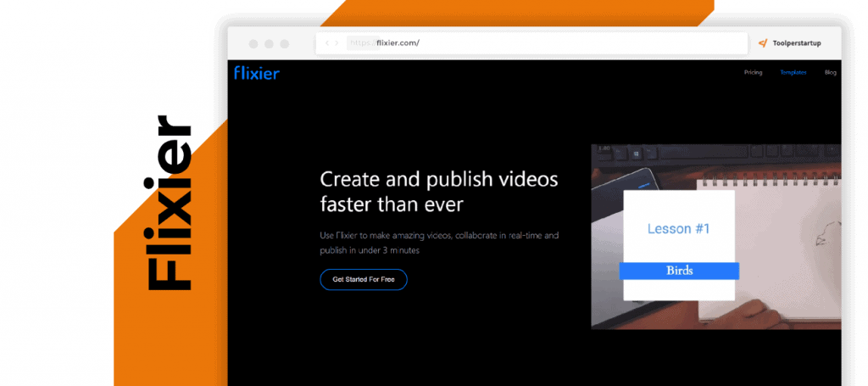Image resolution: width=868 pixels, height=386 pixels.
Task: Click the Lesson #1 video preview card
Action: pyautogui.click(x=679, y=245)
